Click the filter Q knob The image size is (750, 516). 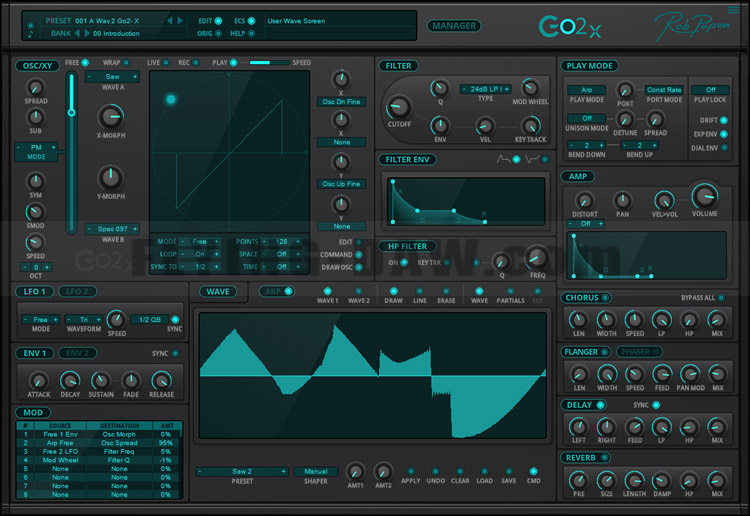point(440,88)
